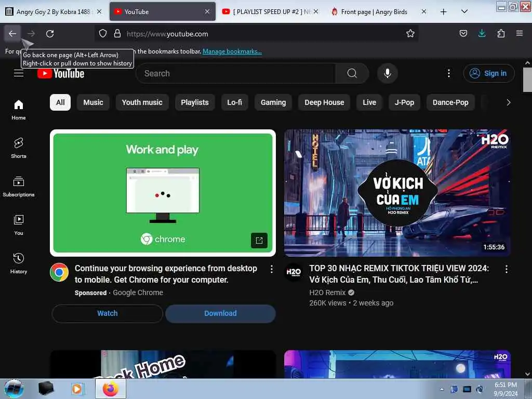The image size is (532, 399).
Task: Show hidden system tray icons
Action: 442,389
